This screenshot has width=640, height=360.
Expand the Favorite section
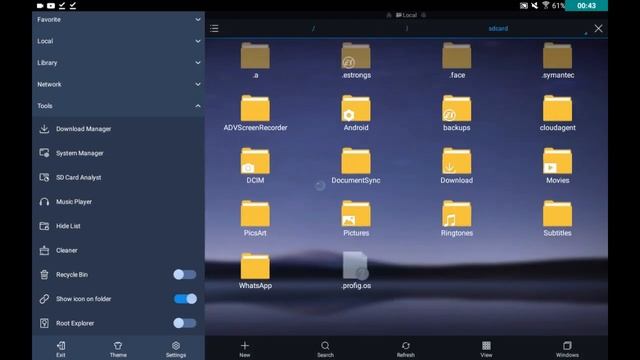(118, 20)
